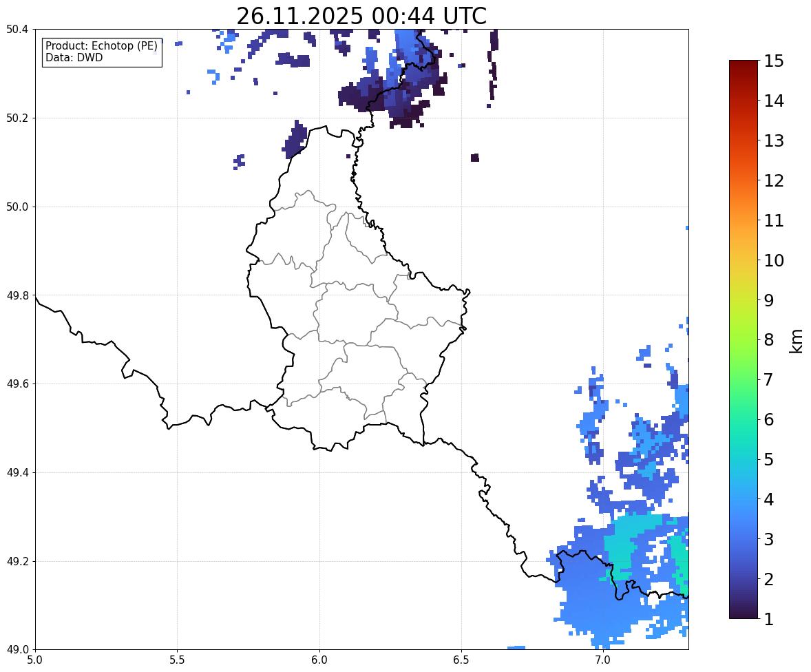Click the colorbar tick label '7'

click(x=769, y=379)
